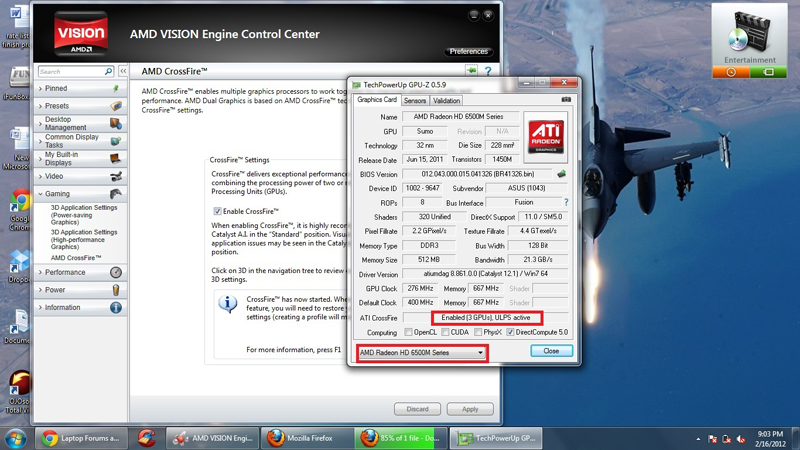Toggle the OpenCL checkbox

[408, 332]
